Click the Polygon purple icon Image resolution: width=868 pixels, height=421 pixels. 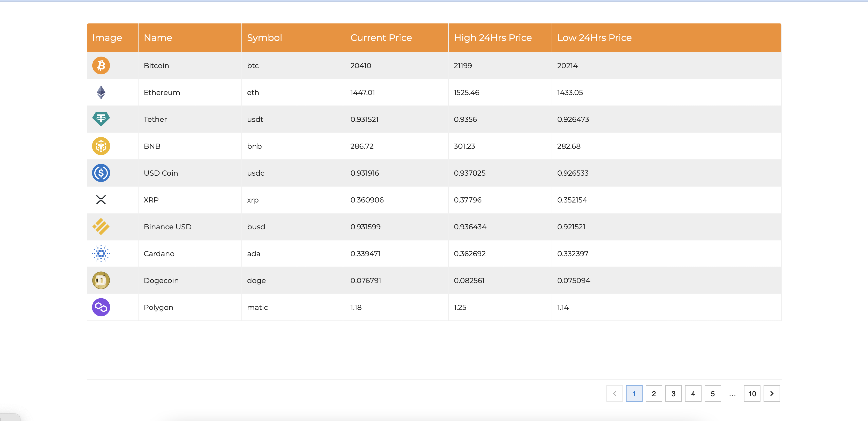pyautogui.click(x=101, y=307)
